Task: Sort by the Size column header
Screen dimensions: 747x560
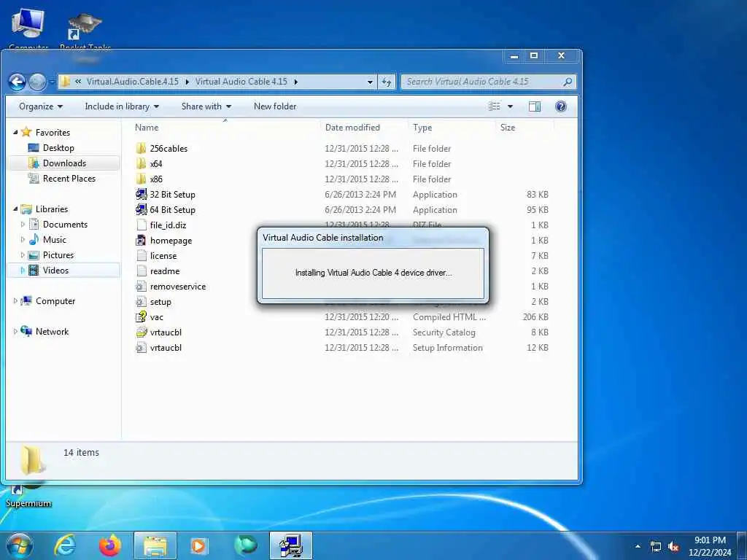Action: (x=508, y=128)
